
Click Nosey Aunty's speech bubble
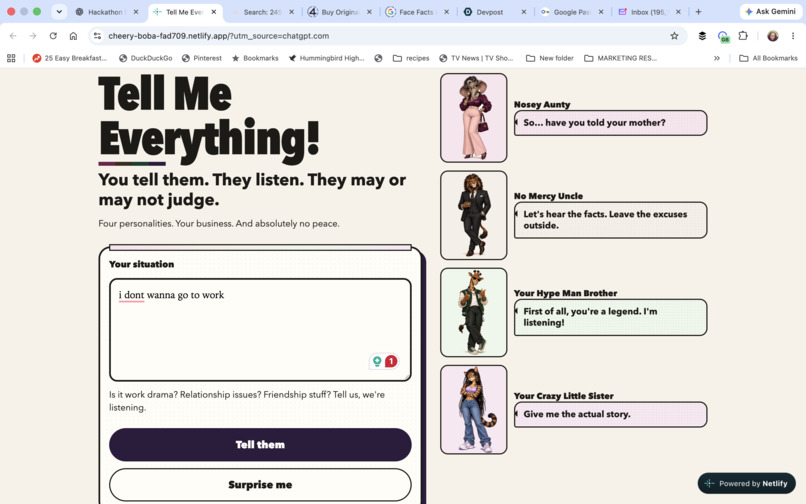(x=610, y=123)
